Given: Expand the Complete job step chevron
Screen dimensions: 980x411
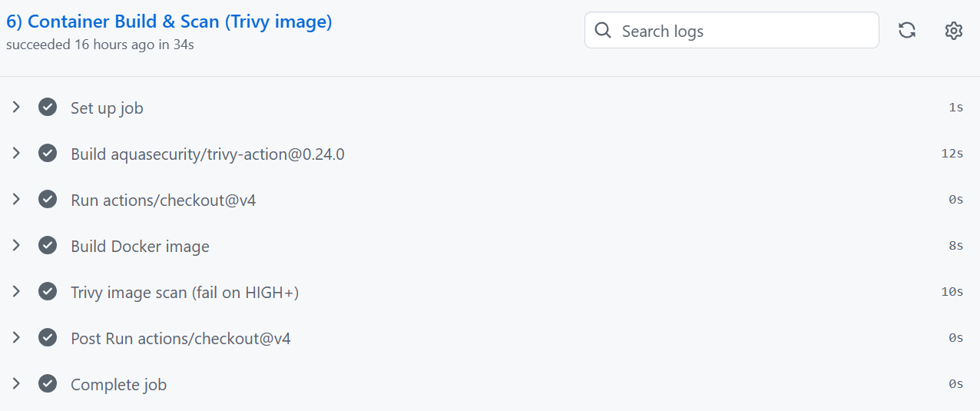Looking at the screenshot, I should click(16, 384).
